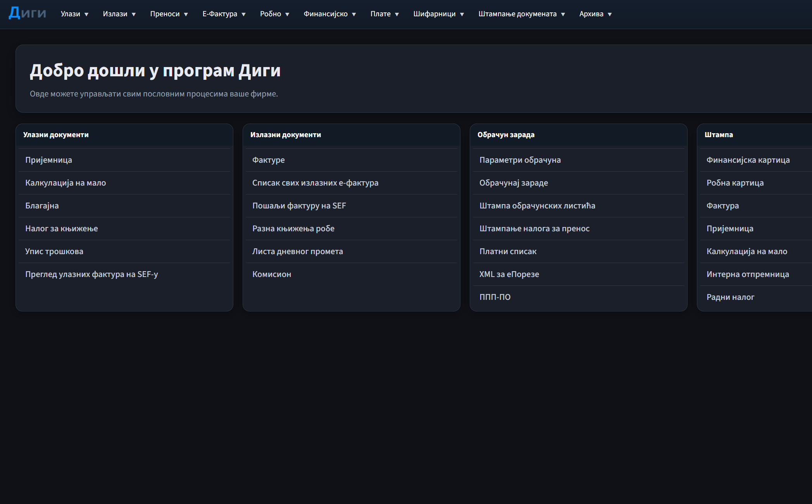The width and height of the screenshot is (812, 504).
Task: Open Пријемница under Улазни документи
Action: [124, 160]
